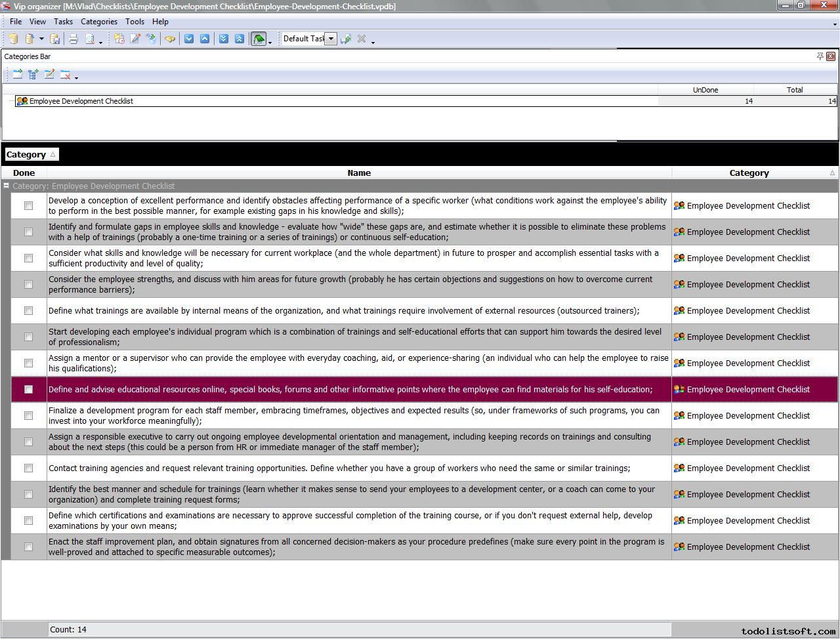Open the Default Task dropdown list
This screenshot has height=639, width=840.
331,39
